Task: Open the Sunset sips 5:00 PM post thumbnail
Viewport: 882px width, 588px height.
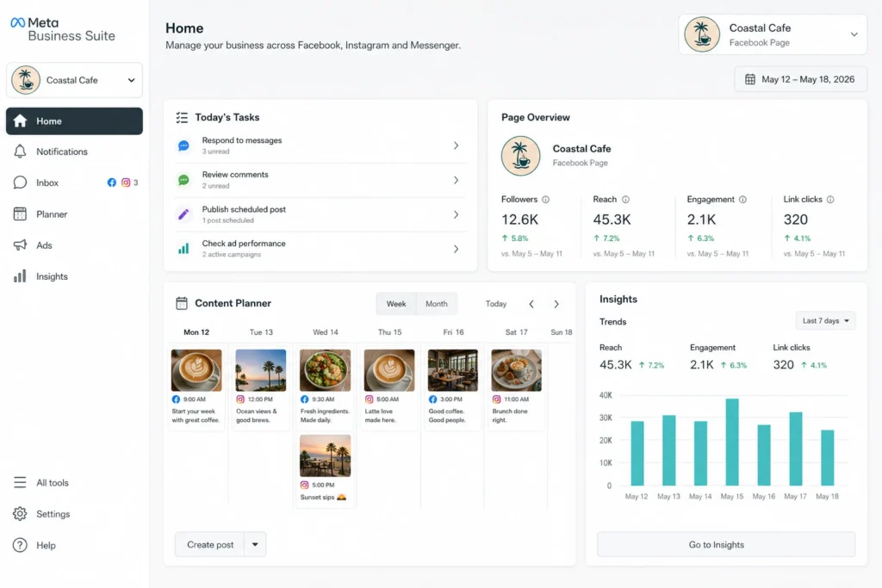Action: coord(325,455)
